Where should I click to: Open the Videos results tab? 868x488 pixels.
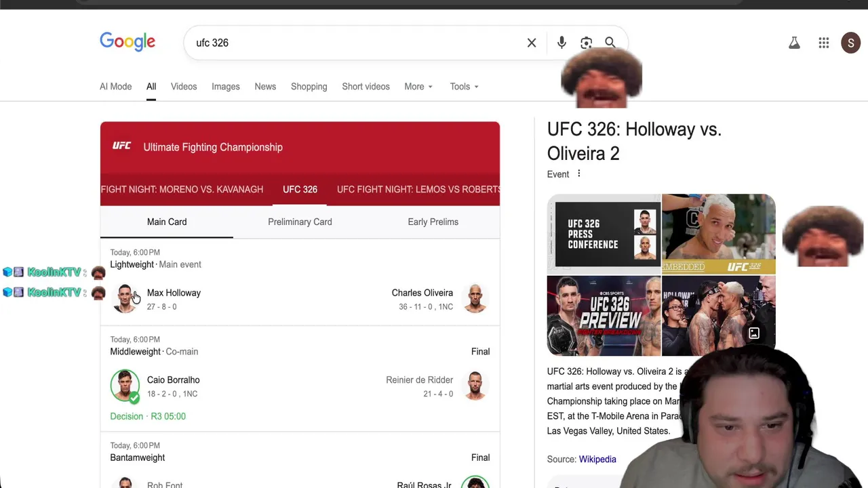(x=184, y=87)
